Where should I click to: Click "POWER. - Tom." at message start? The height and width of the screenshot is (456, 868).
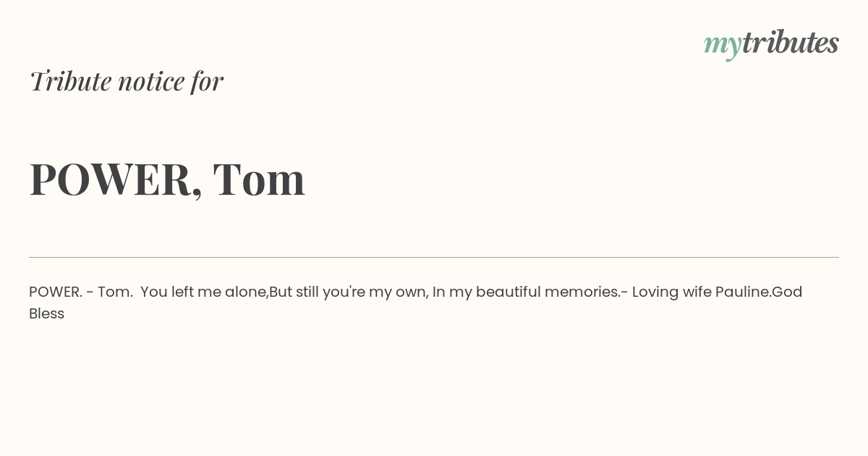(x=81, y=292)
